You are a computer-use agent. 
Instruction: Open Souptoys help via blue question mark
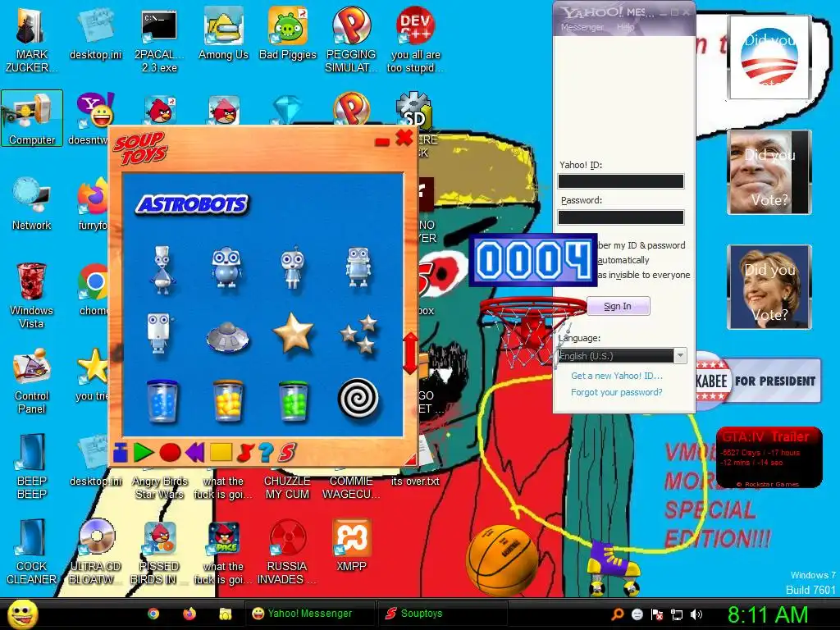[266, 453]
